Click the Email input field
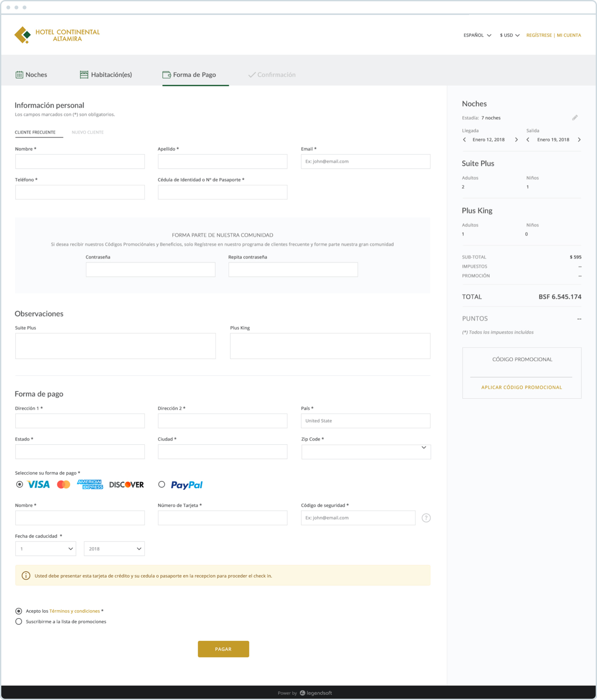 point(365,162)
